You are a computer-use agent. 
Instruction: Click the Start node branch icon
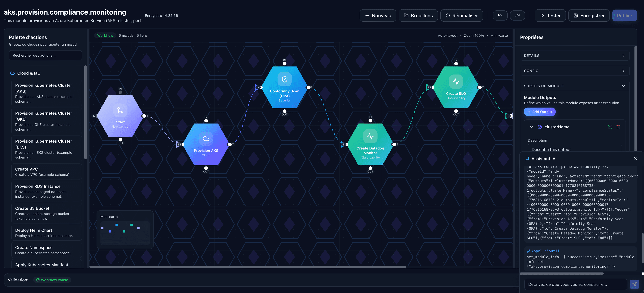point(120,110)
